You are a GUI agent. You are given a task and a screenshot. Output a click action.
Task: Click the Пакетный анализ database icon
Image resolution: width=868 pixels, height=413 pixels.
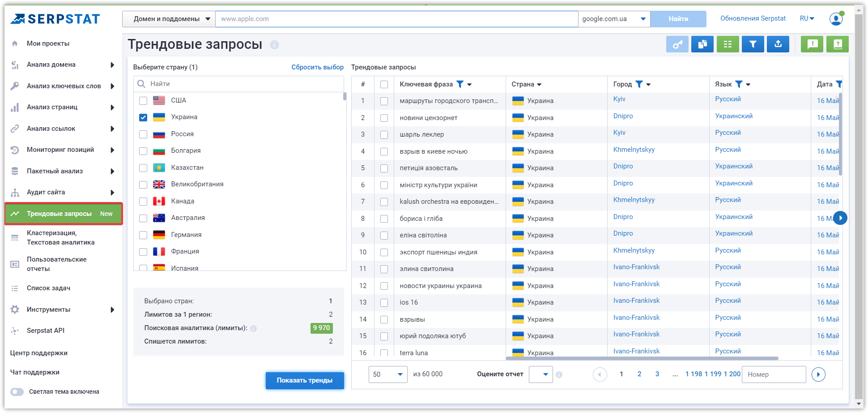point(15,171)
